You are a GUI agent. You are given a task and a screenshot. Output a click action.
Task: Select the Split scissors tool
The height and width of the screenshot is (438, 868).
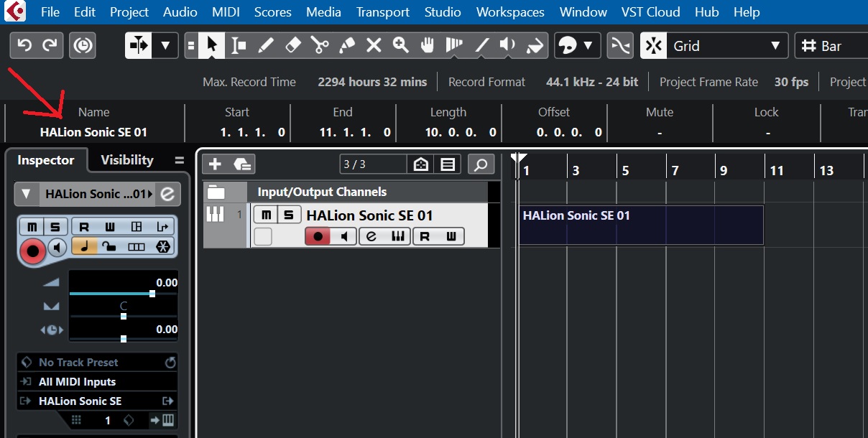320,46
